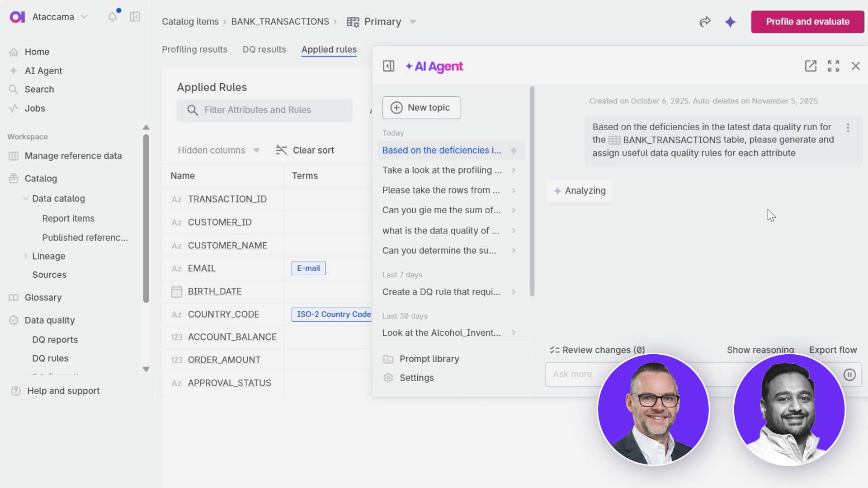Viewport: 868px width, 488px height.
Task: Click the notifications bell icon
Action: pos(113,17)
